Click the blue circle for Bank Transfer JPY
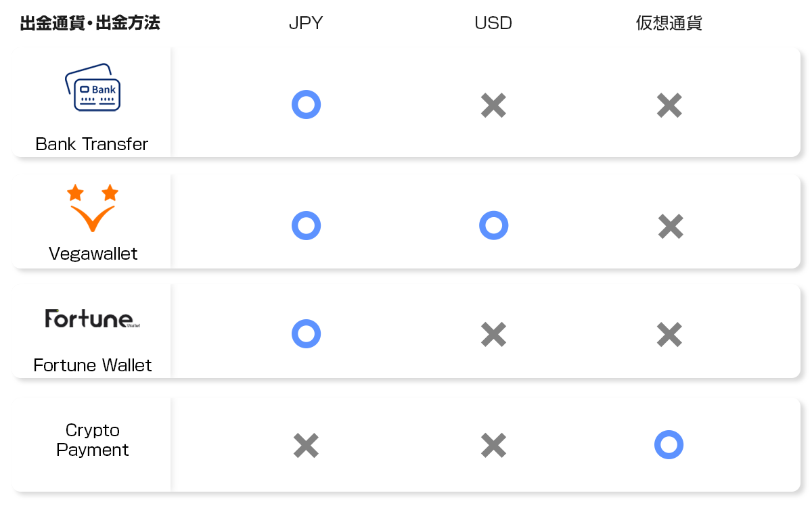Screen dimensions: 812x514 click(306, 105)
